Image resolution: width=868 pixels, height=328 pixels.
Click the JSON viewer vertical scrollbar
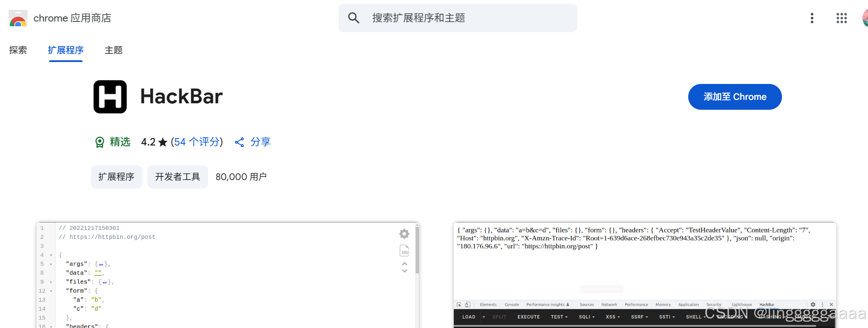(417, 250)
